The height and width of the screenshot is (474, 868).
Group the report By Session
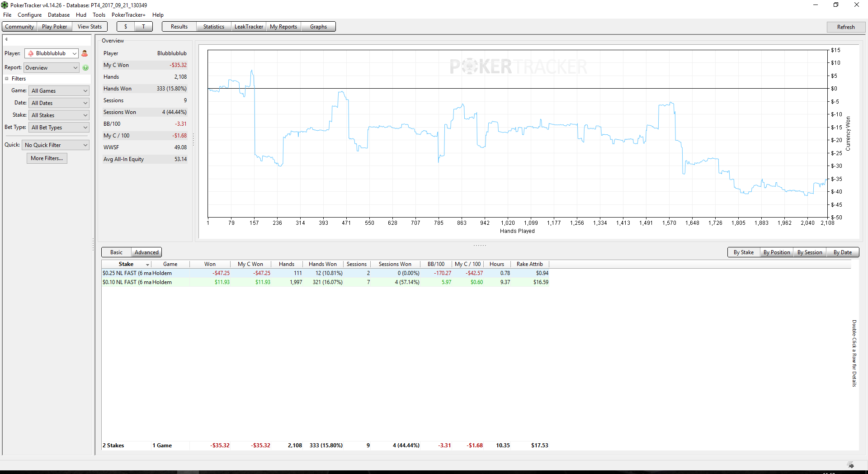click(810, 252)
